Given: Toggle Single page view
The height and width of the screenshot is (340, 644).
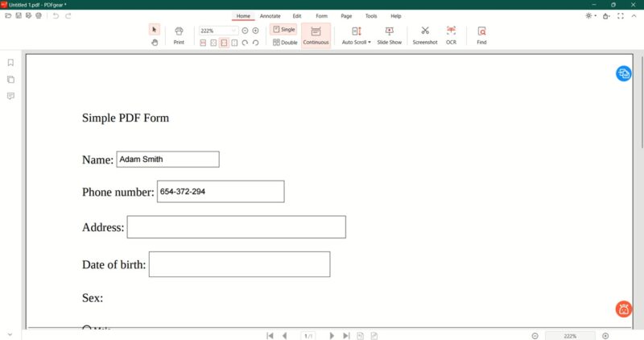Looking at the screenshot, I should click(284, 30).
